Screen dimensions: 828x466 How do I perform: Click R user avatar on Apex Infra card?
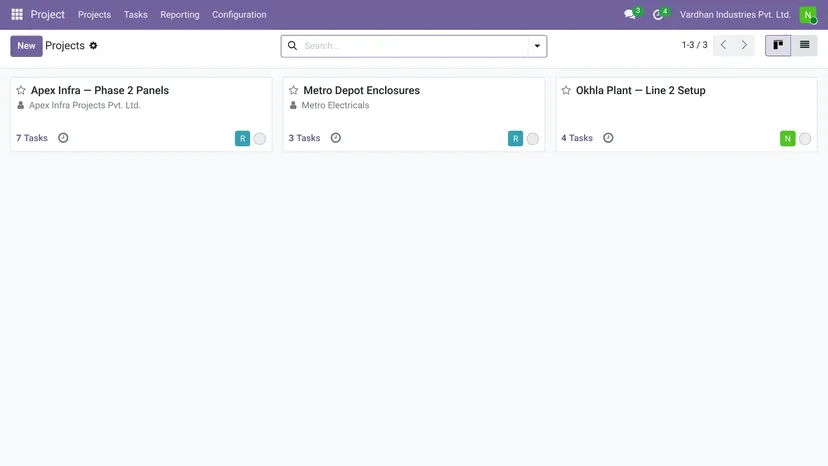242,138
